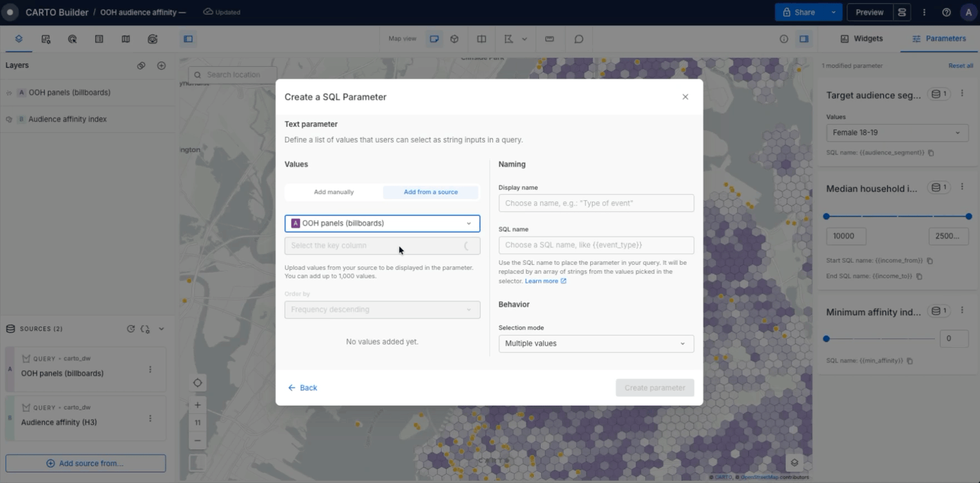Select the Parameters tab
Image resolution: width=980 pixels, height=483 pixels.
pyautogui.click(x=939, y=38)
